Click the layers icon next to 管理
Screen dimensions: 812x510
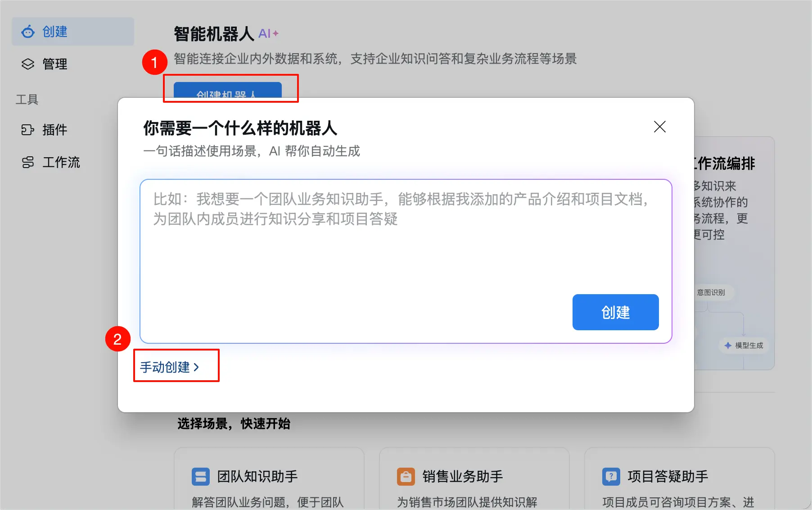[27, 64]
